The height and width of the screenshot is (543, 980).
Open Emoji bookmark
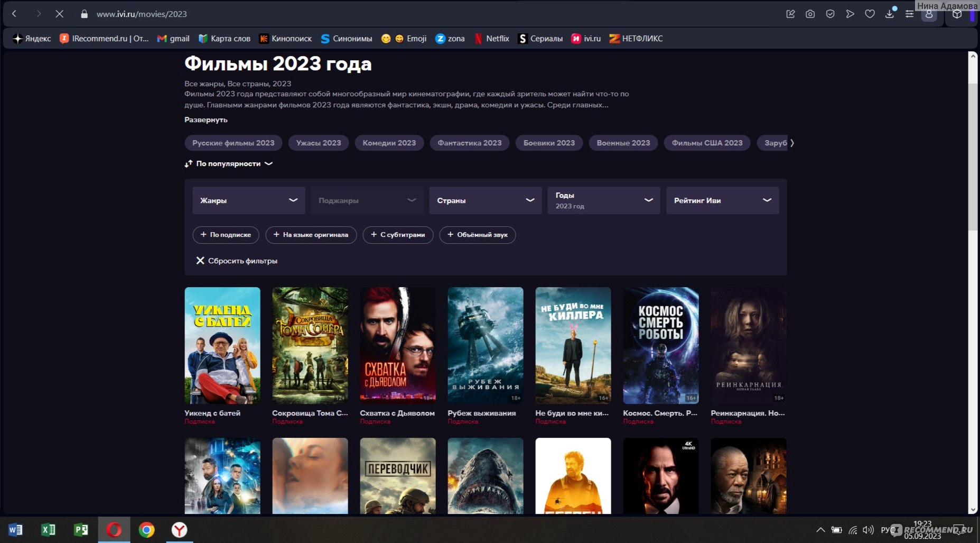click(404, 39)
